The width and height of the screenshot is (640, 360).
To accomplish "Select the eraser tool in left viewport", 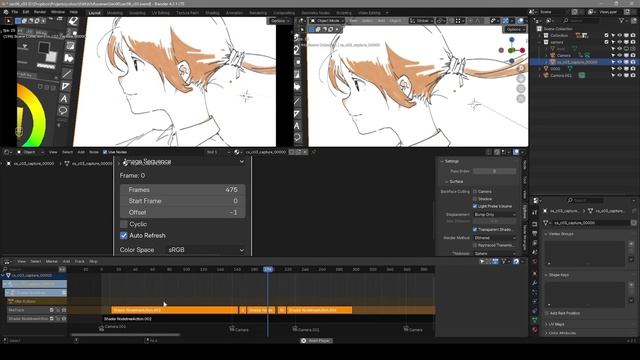I will pos(73,21).
